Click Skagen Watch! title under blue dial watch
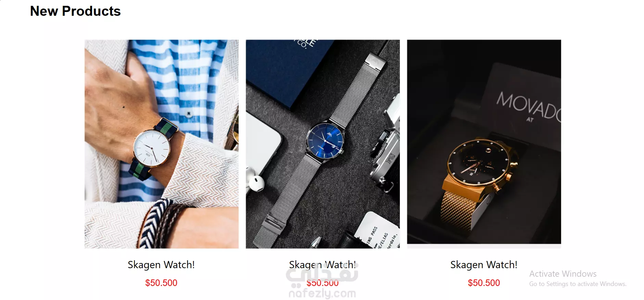 tap(323, 265)
